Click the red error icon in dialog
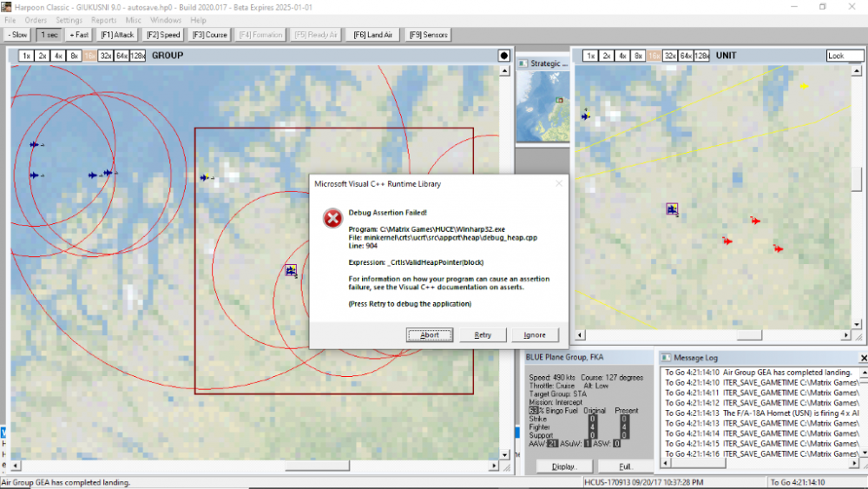 coord(332,218)
